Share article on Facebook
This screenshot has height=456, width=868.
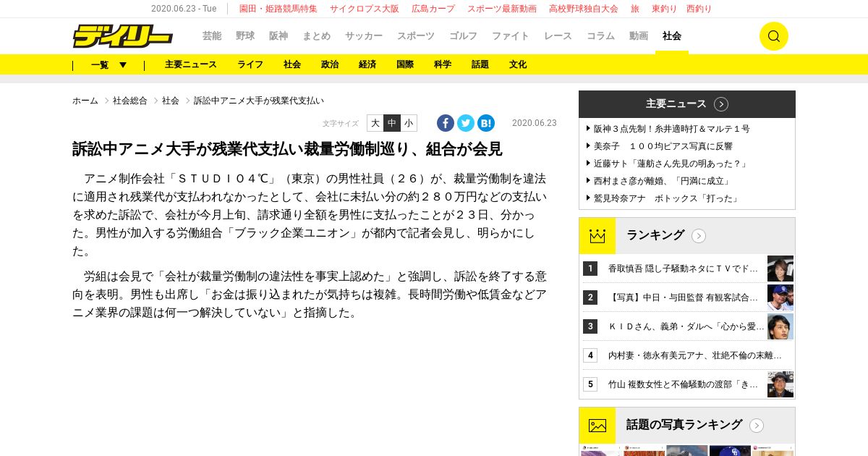tap(446, 123)
